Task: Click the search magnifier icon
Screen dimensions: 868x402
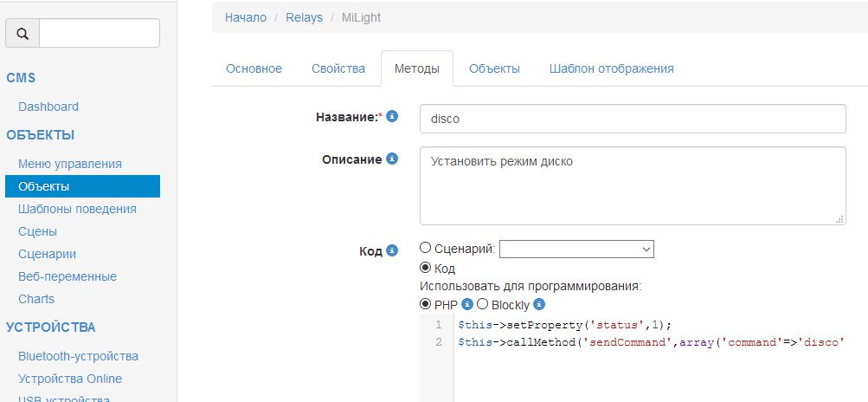Action: coord(23,33)
